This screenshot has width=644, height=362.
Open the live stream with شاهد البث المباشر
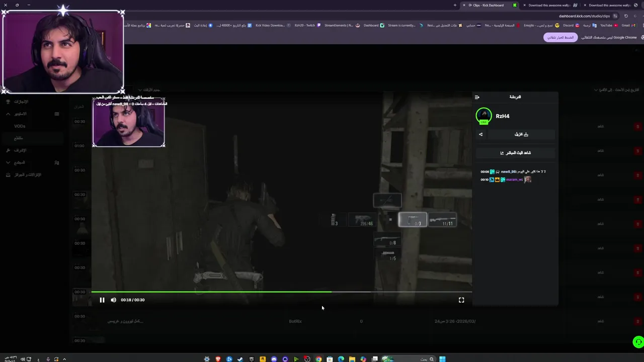point(516,152)
